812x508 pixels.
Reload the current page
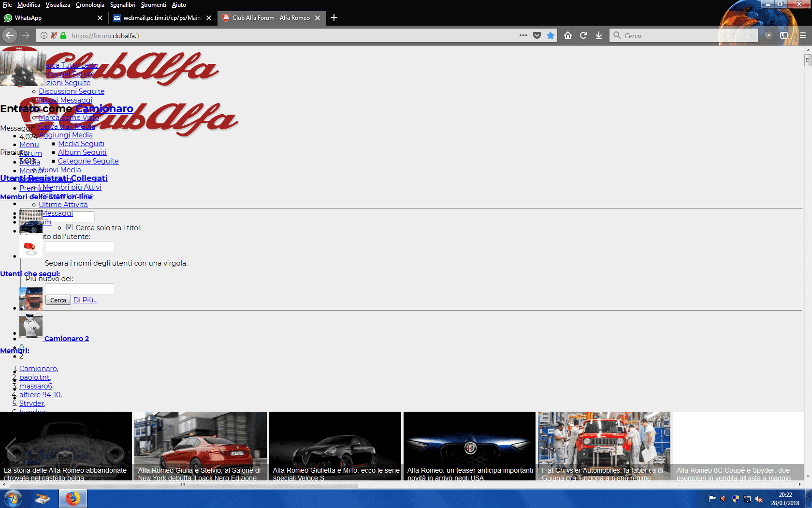[583, 35]
